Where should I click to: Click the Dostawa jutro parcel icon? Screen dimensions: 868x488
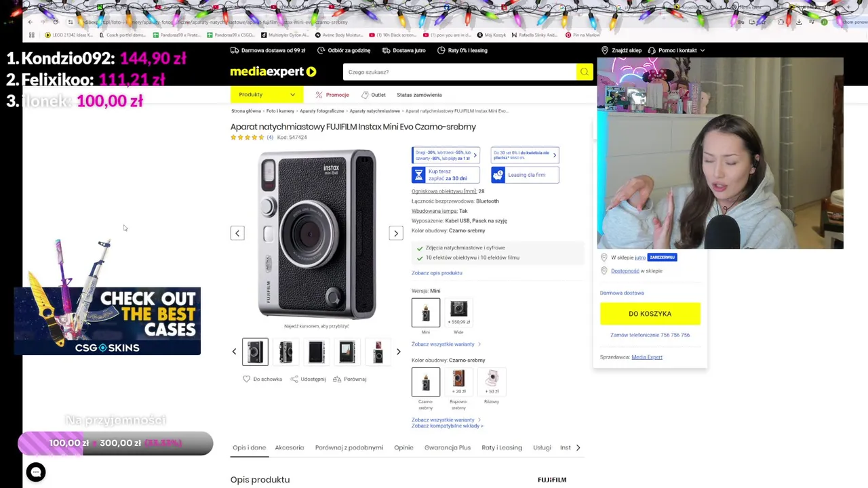coord(386,50)
